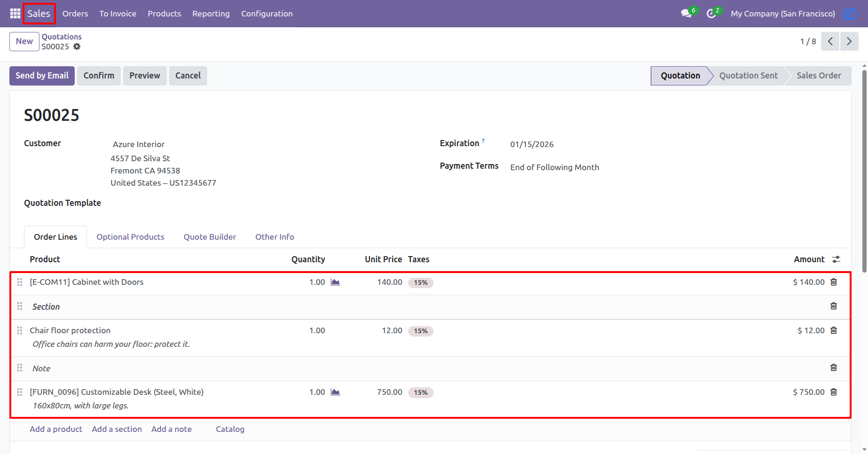Open the gear actions menu beside S00025
This screenshot has width=868, height=454.
coord(77,47)
